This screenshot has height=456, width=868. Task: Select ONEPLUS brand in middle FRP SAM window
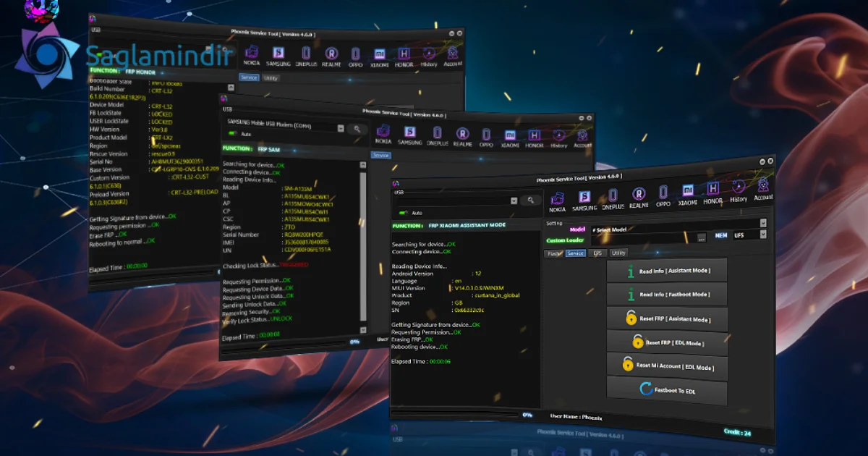click(x=437, y=138)
